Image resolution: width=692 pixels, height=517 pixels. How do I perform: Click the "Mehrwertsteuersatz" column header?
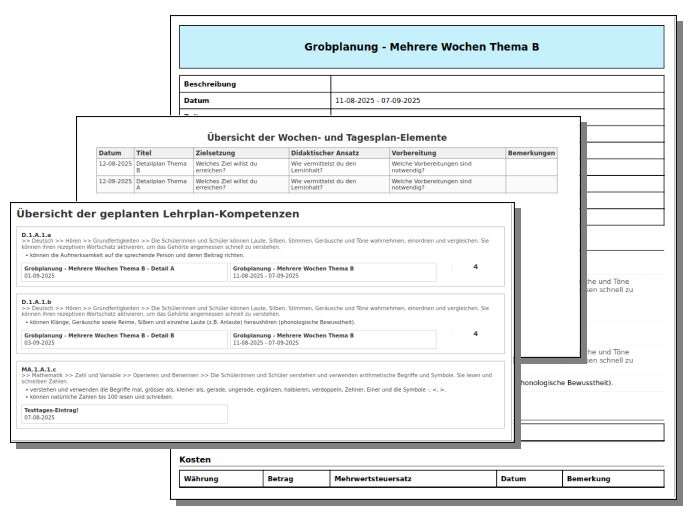[413, 479]
